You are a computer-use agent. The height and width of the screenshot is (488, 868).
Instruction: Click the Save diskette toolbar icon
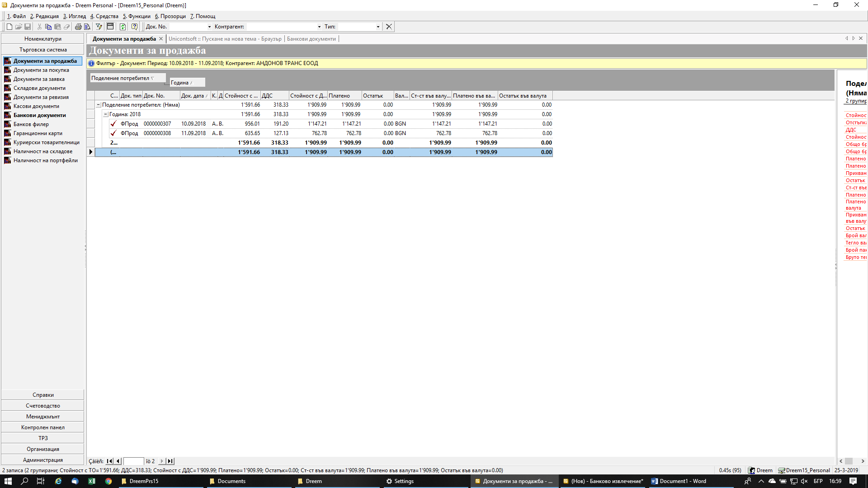28,27
